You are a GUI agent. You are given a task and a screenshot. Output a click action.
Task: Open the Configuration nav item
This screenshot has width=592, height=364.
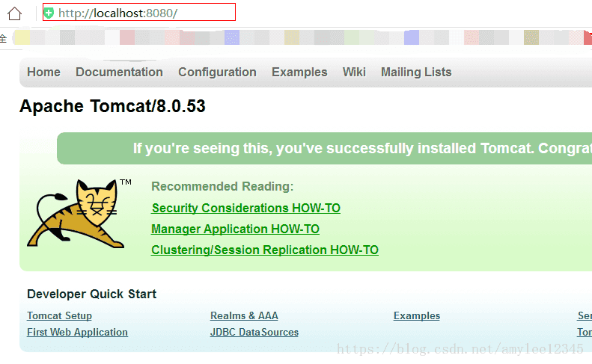(218, 72)
